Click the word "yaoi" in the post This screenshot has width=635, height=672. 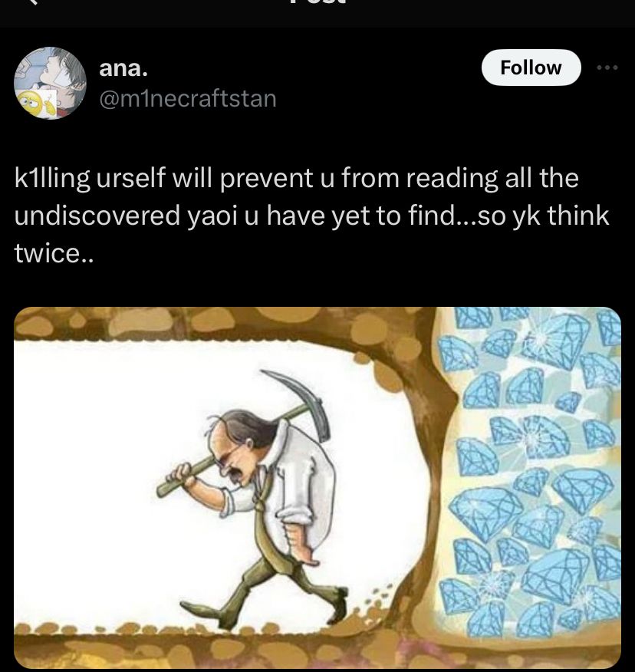pos(212,216)
